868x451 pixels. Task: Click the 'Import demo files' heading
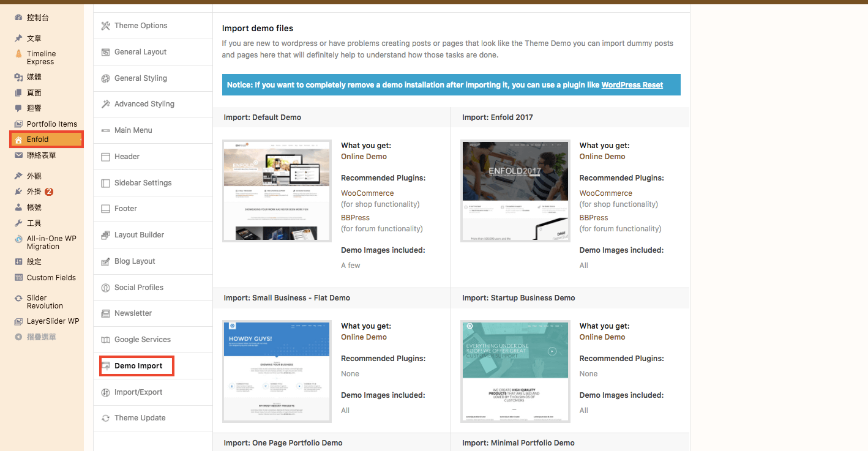[258, 28]
